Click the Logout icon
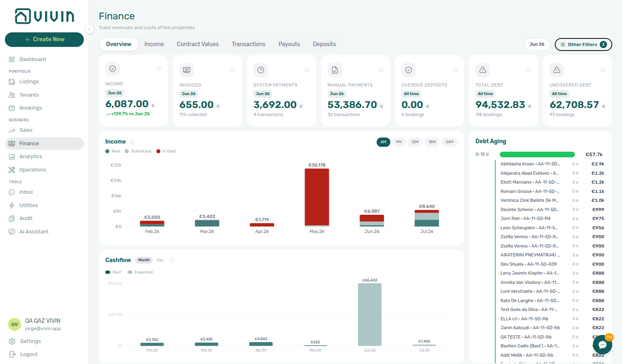 (x=12, y=354)
